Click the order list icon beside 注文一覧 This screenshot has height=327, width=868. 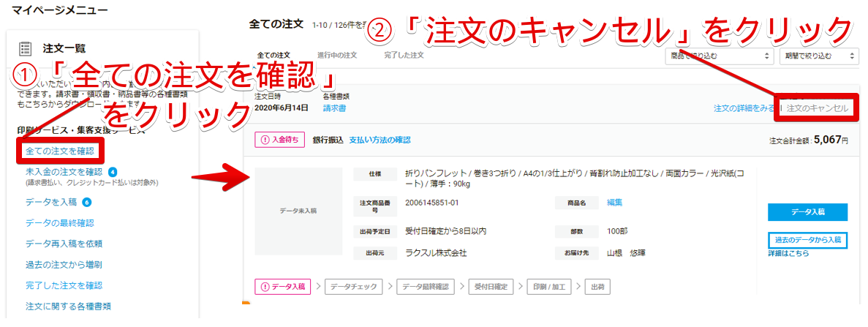26,49
